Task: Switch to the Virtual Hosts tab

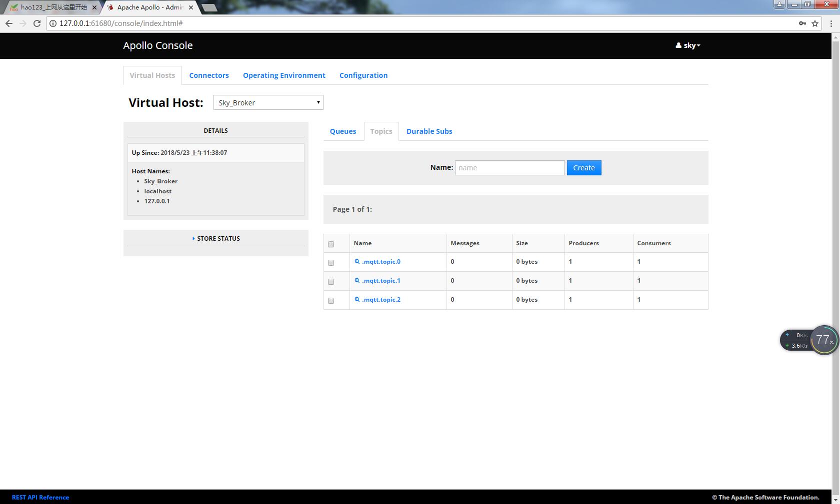Action: [152, 75]
